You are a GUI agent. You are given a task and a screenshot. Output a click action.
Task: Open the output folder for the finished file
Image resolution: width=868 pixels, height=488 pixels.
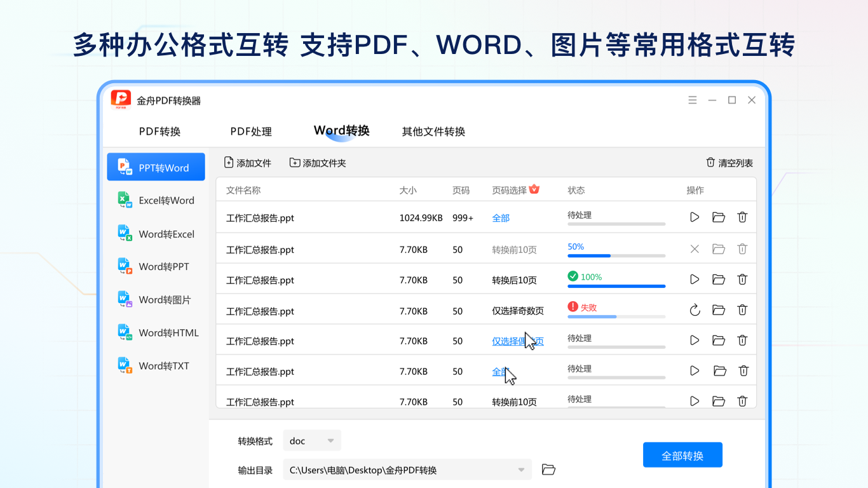[718, 279]
